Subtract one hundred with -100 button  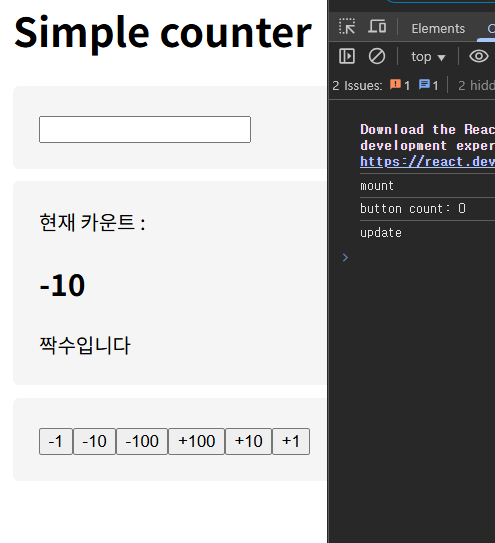coord(142,441)
